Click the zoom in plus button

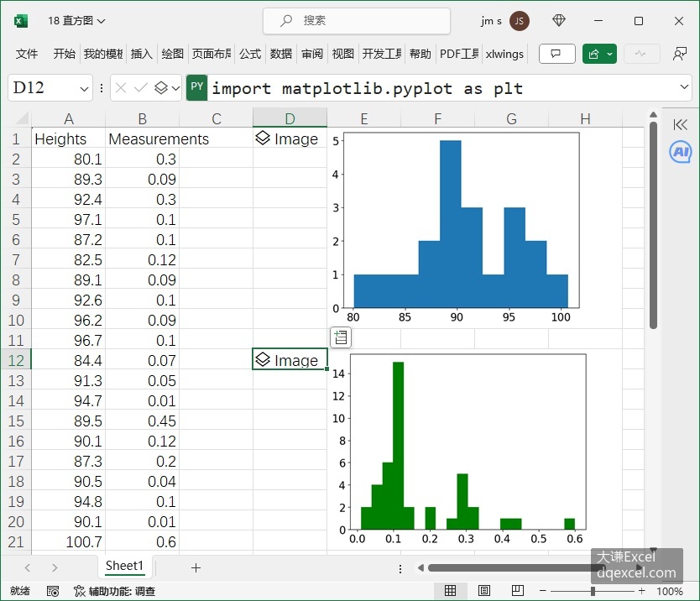pos(641,591)
